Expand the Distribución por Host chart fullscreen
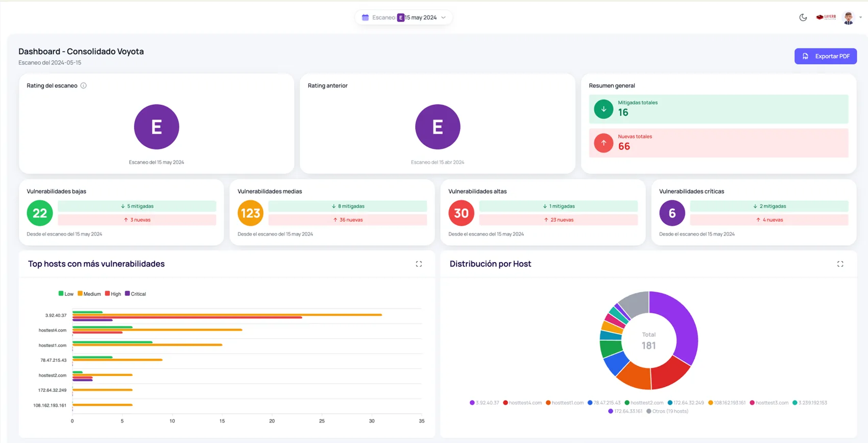This screenshot has width=868, height=443. click(840, 264)
